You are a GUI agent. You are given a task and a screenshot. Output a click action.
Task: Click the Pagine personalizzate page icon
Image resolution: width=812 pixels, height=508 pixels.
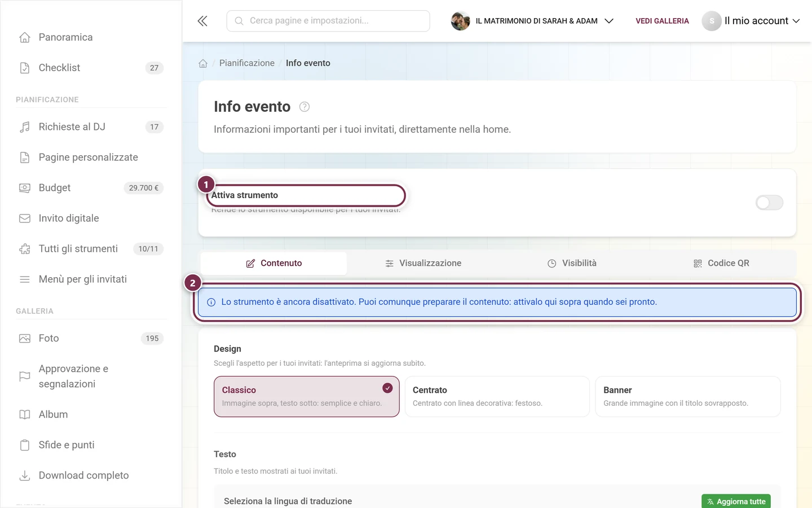(25, 157)
